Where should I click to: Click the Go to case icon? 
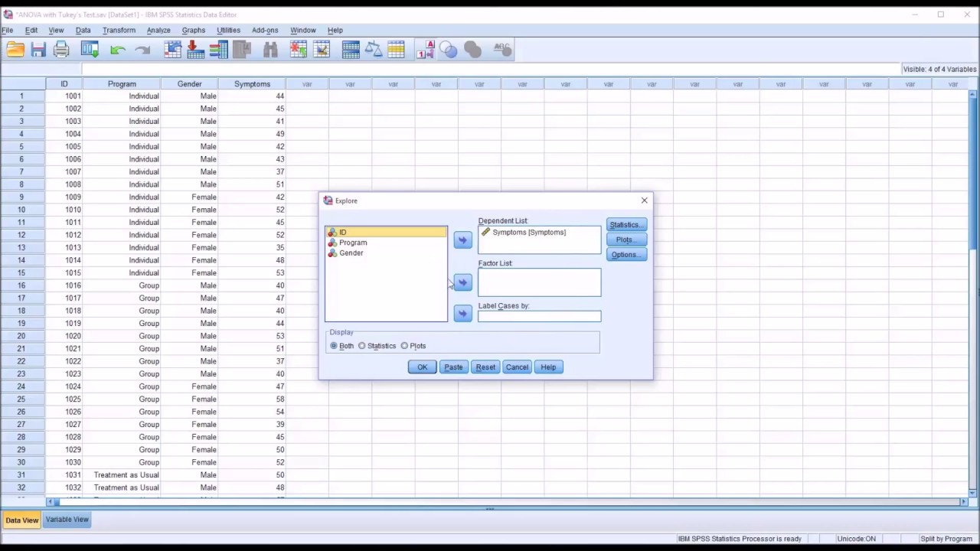click(172, 50)
